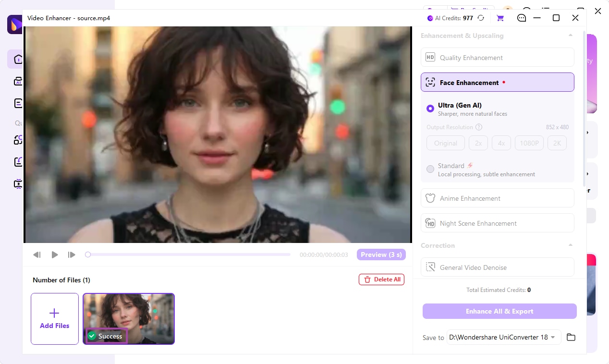Choose Original output resolution

(446, 143)
